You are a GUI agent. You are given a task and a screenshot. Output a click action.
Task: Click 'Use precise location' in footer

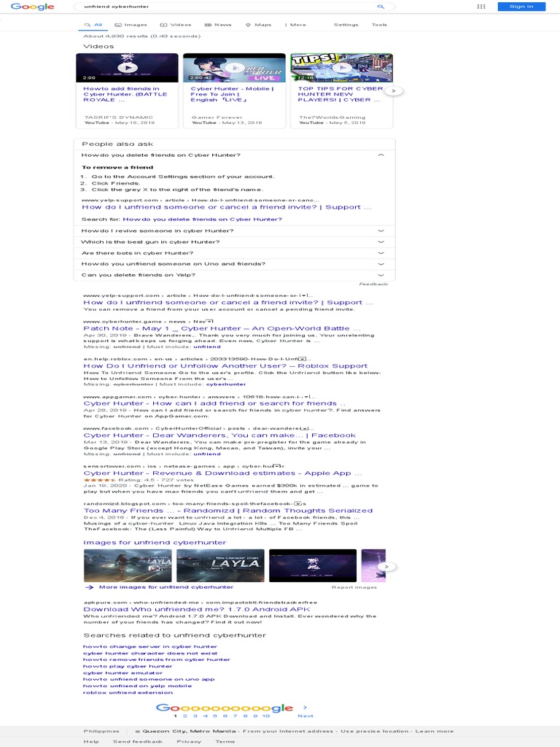pyautogui.click(x=374, y=731)
